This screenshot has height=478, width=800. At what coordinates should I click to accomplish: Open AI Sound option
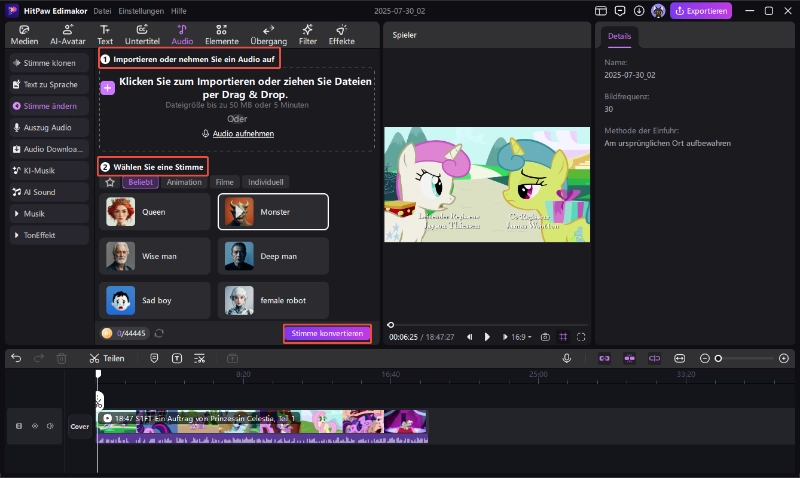point(49,192)
